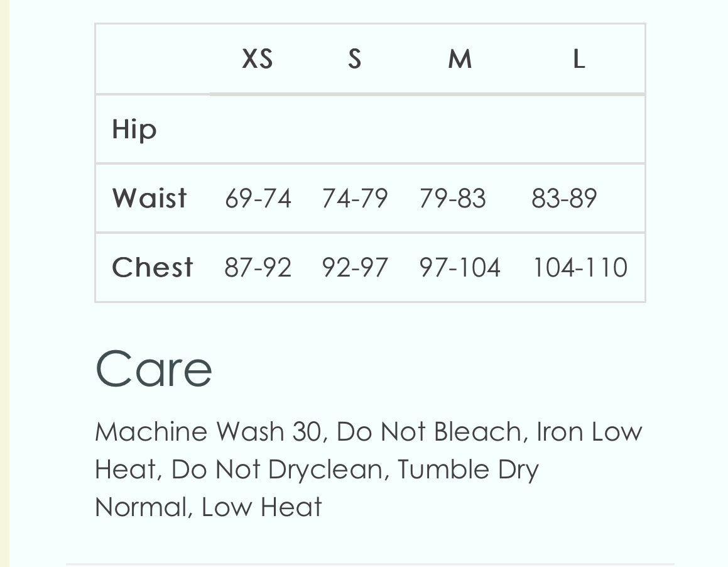Image resolution: width=728 pixels, height=567 pixels.
Task: Click the empty Hip row under M column
Action: (x=460, y=129)
